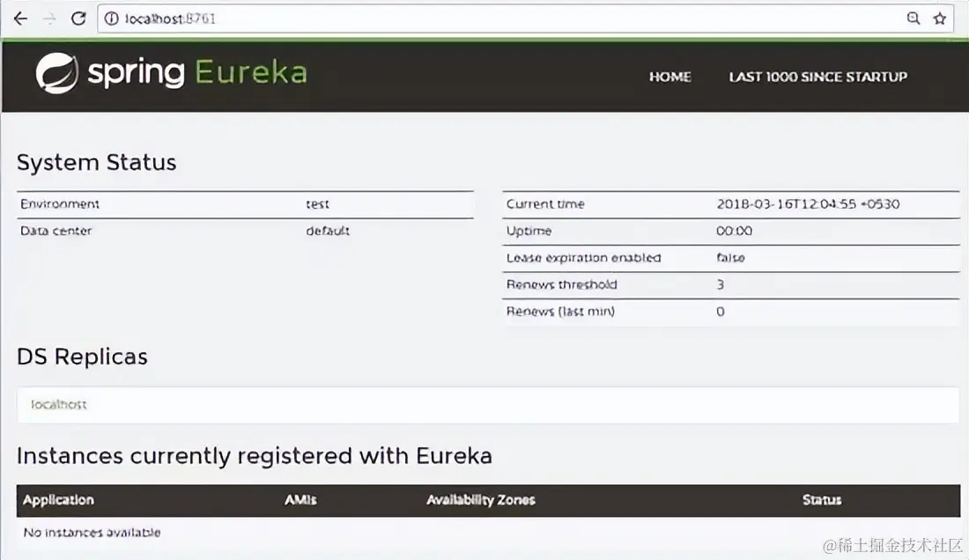The height and width of the screenshot is (560, 969).
Task: Click the timestamp 2018-03-16T12:04:55 +0530
Action: tap(808, 203)
